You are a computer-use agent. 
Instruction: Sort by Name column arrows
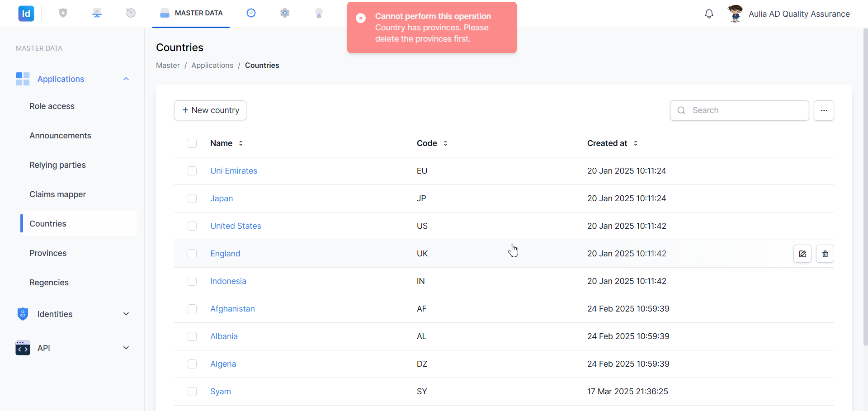[x=241, y=143]
